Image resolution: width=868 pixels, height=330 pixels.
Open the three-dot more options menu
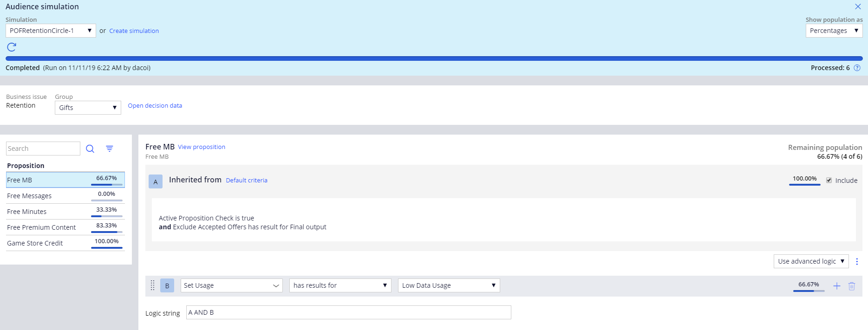(x=857, y=261)
